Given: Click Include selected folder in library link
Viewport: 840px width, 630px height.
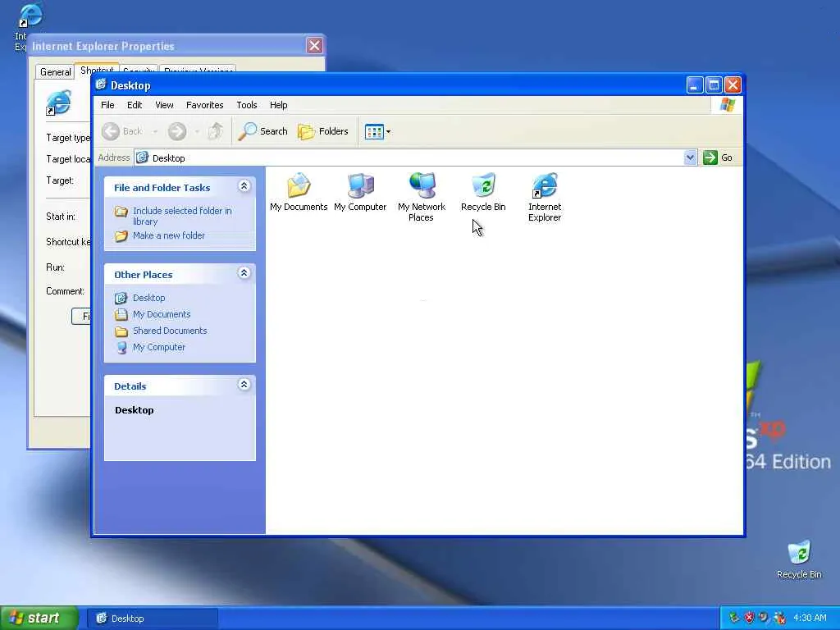Looking at the screenshot, I should tap(182, 216).
